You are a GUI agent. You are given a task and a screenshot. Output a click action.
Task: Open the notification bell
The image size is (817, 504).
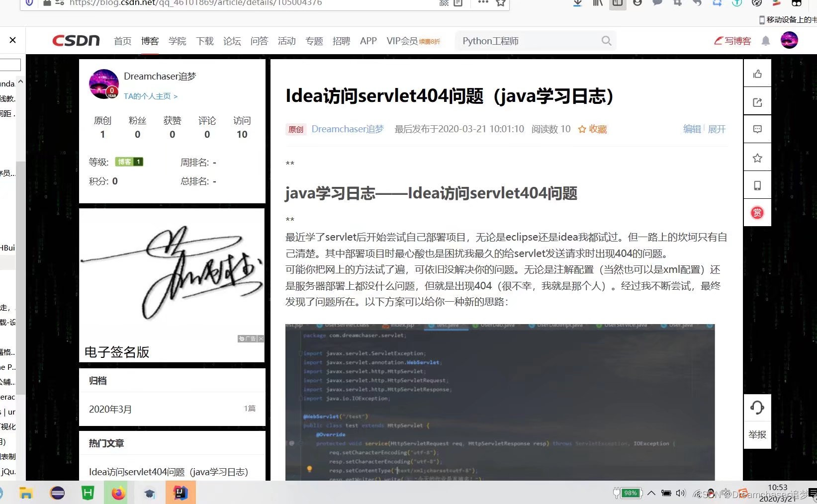click(x=766, y=41)
